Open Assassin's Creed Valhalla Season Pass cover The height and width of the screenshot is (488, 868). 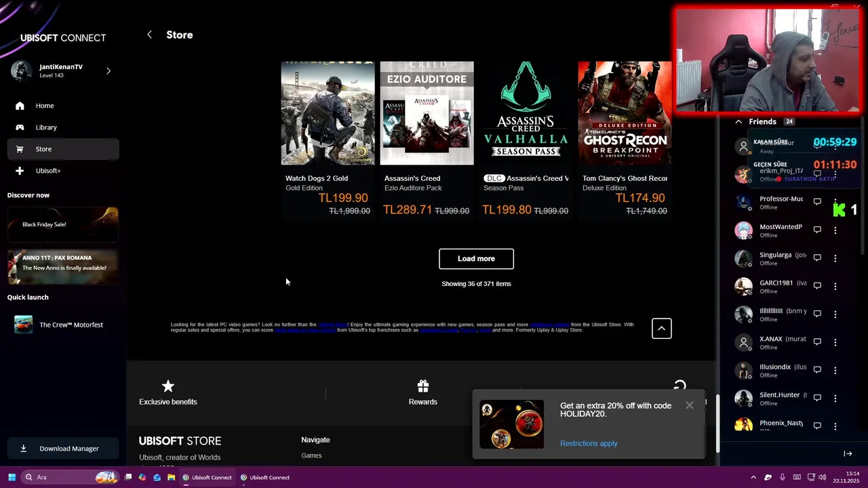526,113
